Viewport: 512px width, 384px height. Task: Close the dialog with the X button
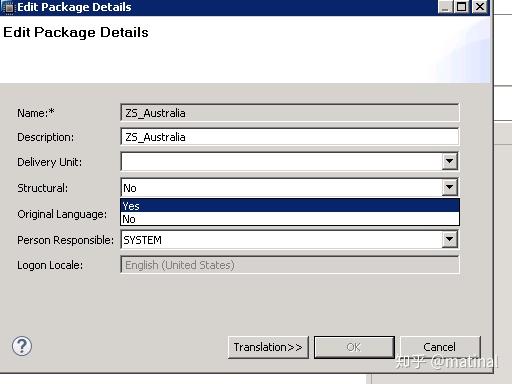pyautogui.click(x=480, y=7)
